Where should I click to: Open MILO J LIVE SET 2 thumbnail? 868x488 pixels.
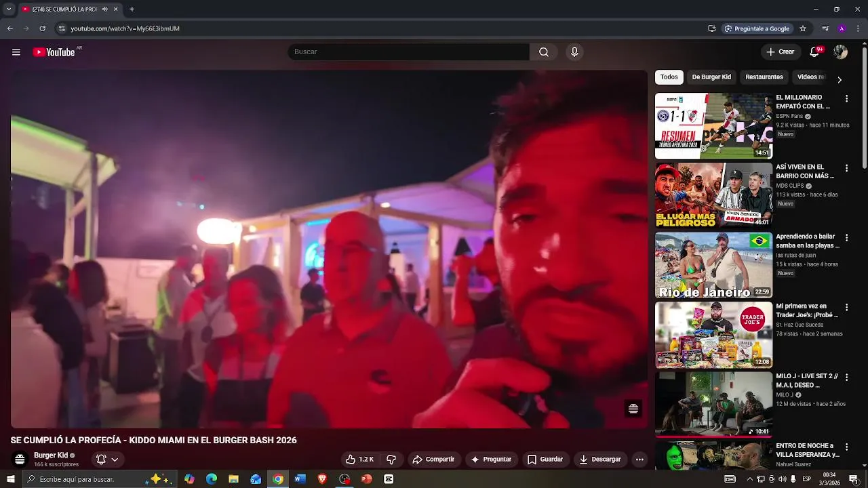coord(713,404)
